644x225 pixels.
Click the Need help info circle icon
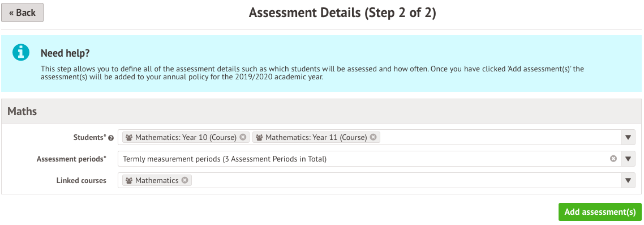coord(21,52)
